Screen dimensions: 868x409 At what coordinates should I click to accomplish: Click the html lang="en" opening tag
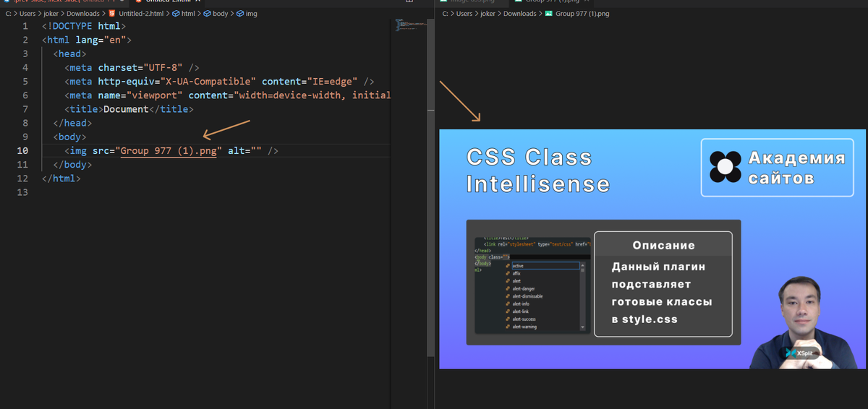click(87, 40)
